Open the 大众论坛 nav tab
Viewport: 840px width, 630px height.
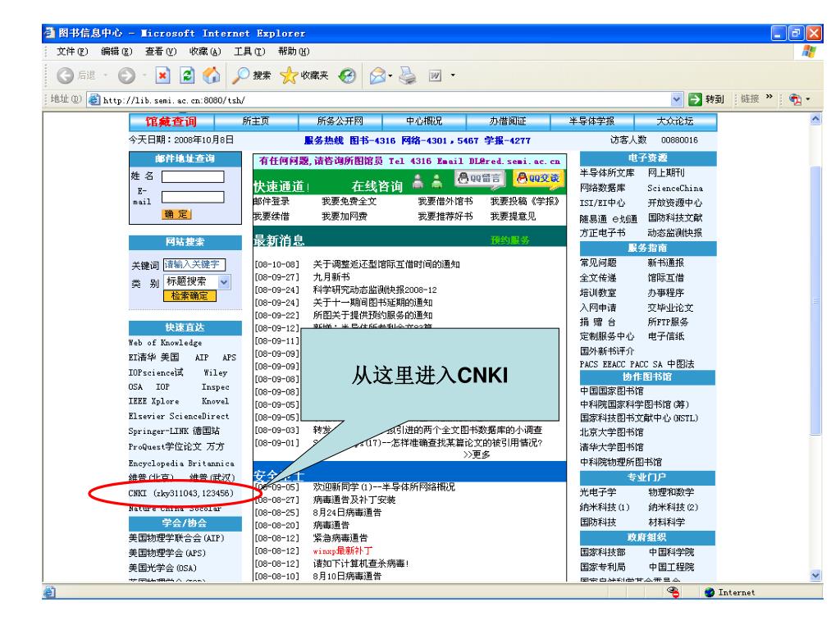point(675,121)
